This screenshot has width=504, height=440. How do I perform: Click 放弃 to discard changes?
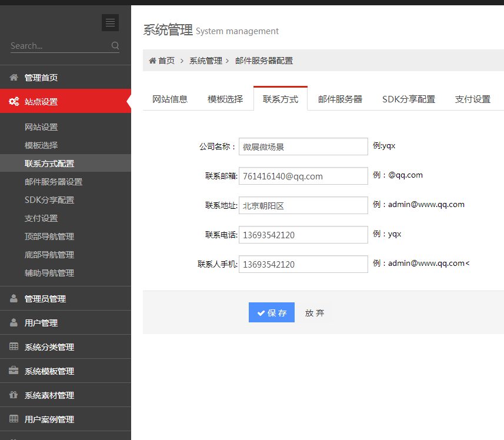coord(315,312)
